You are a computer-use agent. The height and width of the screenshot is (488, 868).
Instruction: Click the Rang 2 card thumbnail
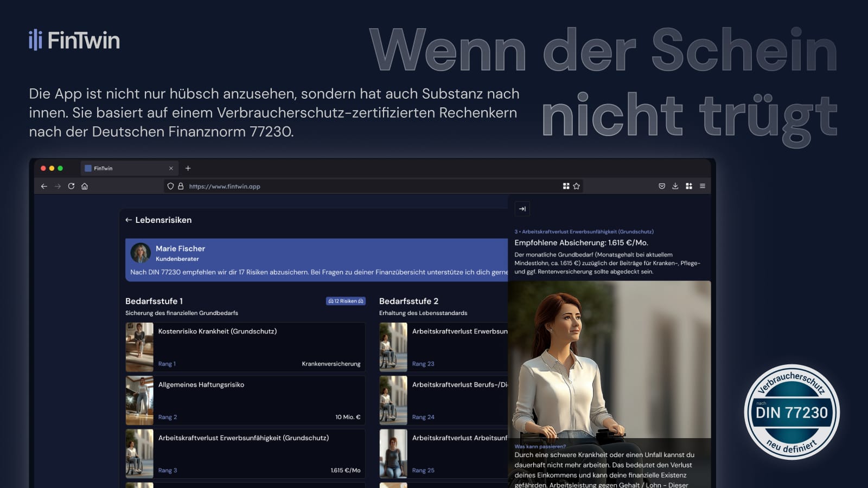pos(139,400)
